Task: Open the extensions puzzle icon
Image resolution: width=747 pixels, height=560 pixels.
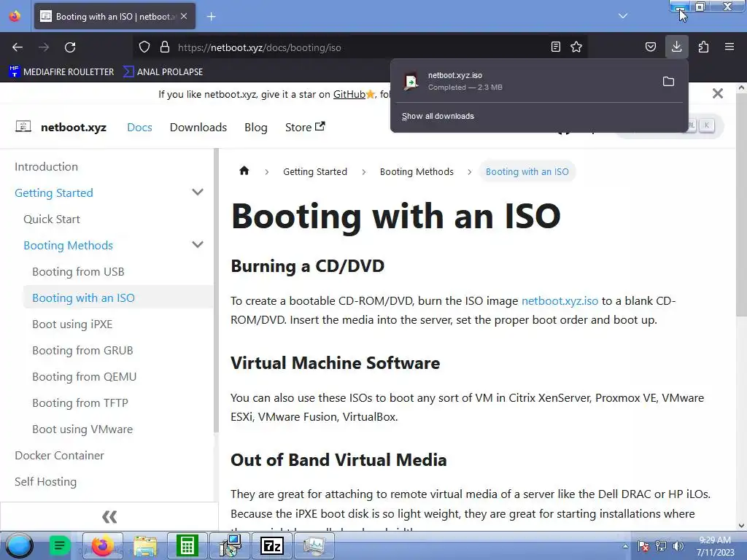Action: click(x=703, y=47)
